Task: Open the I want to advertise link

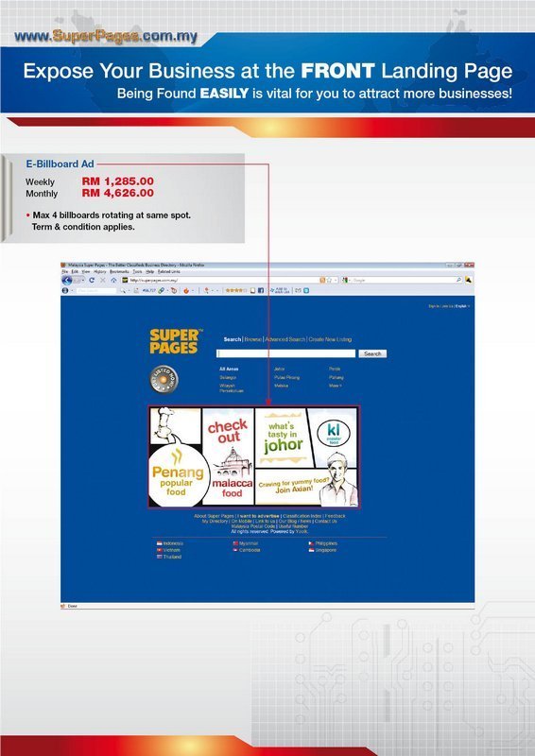Action: coord(259,516)
